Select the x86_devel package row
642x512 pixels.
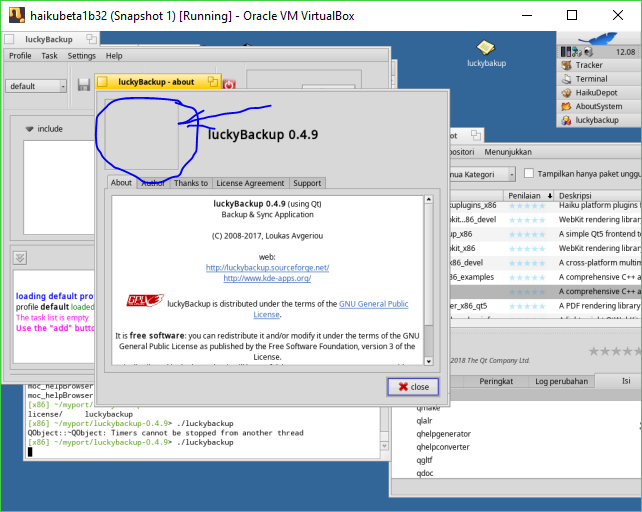pos(545,263)
